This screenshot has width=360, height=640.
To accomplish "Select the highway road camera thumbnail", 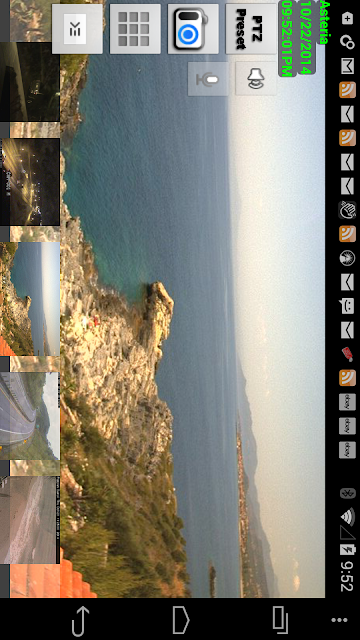I will 30,416.
